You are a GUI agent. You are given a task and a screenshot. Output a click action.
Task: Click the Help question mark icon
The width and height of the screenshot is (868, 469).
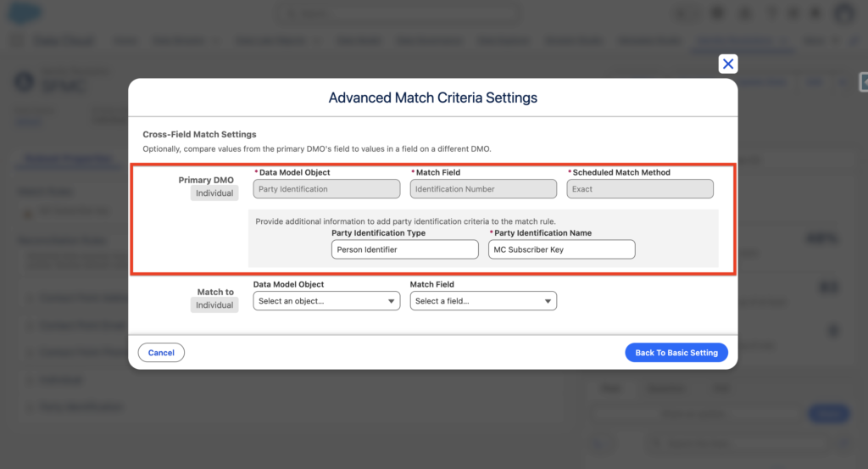(x=770, y=14)
